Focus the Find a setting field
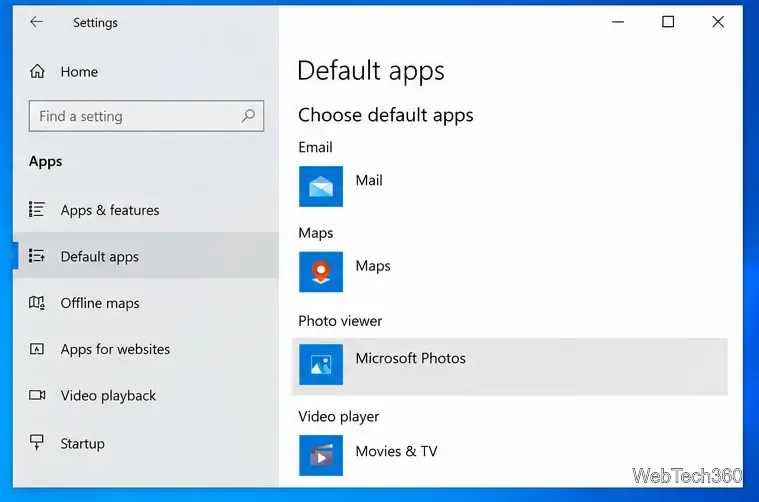Viewport: 759px width, 502px height. coord(146,116)
